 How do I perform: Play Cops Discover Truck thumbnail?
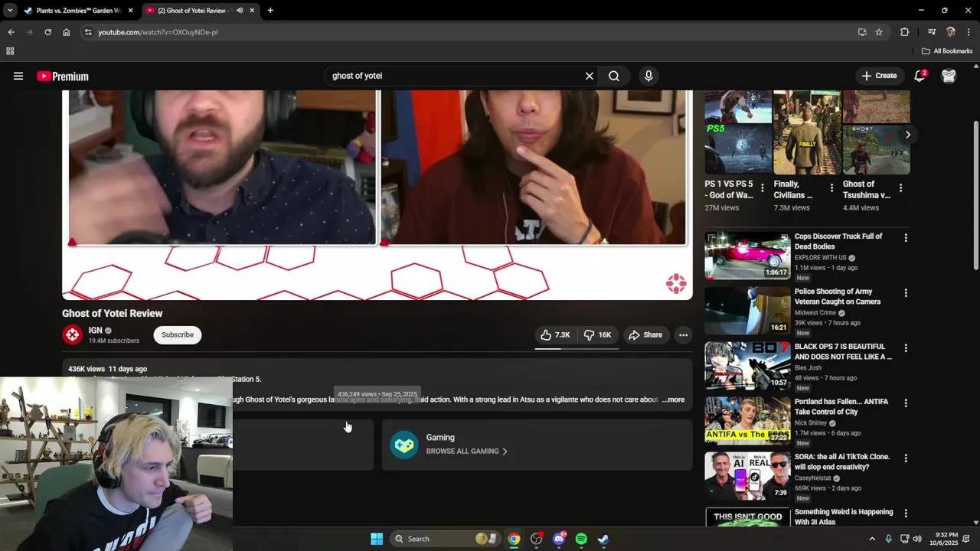pyautogui.click(x=747, y=256)
